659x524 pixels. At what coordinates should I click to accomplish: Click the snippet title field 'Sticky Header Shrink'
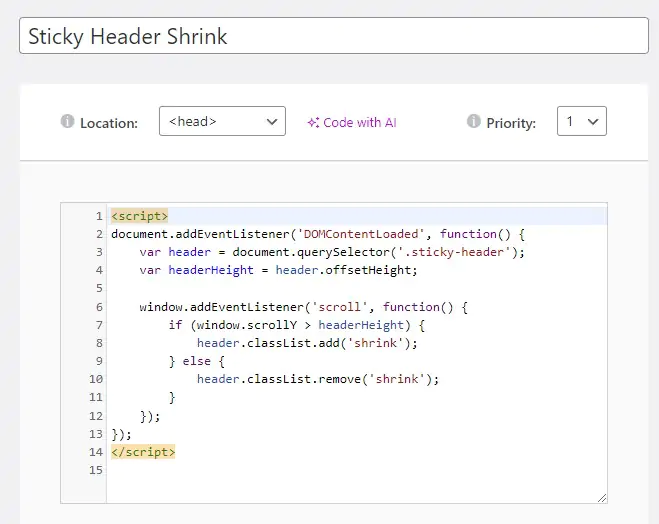334,36
